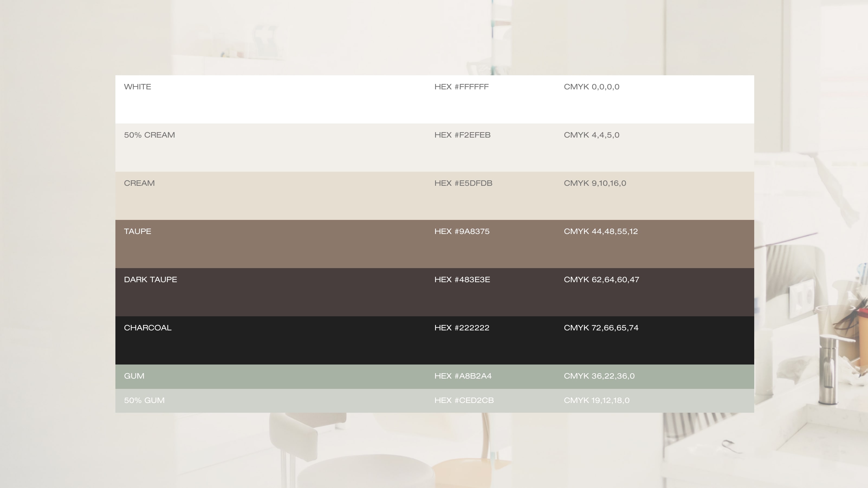
Task: Click the GUM swatch label
Action: [x=134, y=376]
